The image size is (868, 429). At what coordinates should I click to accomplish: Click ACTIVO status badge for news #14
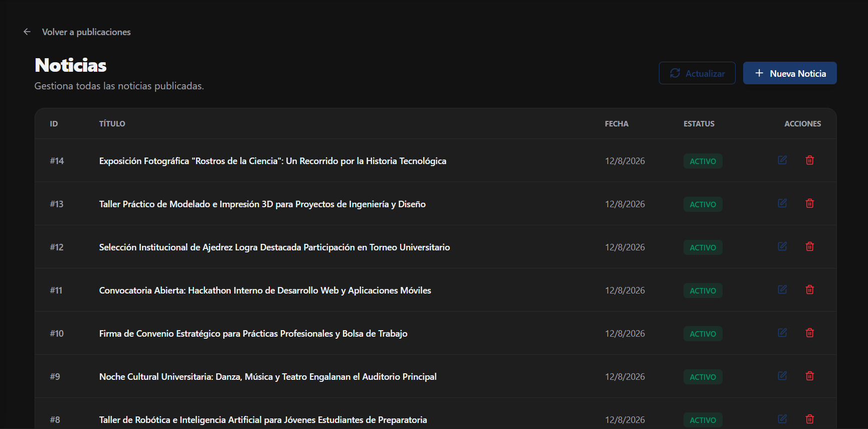point(703,161)
